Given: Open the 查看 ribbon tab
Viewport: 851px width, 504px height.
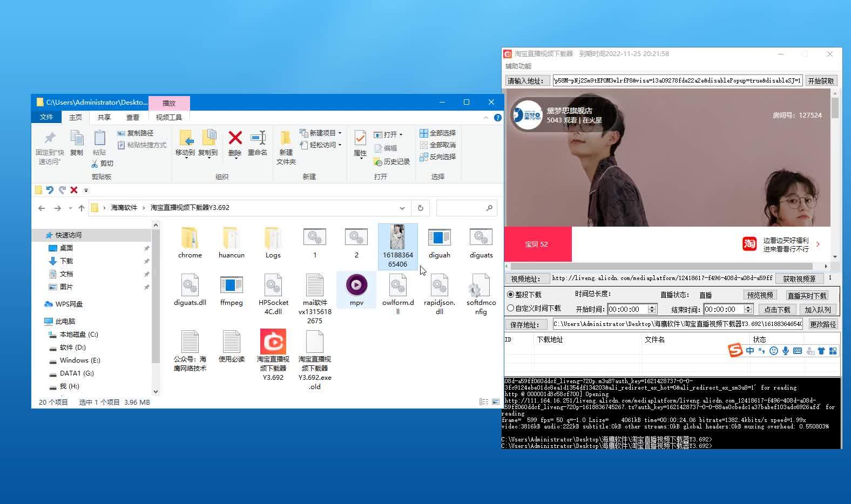Looking at the screenshot, I should point(133,117).
